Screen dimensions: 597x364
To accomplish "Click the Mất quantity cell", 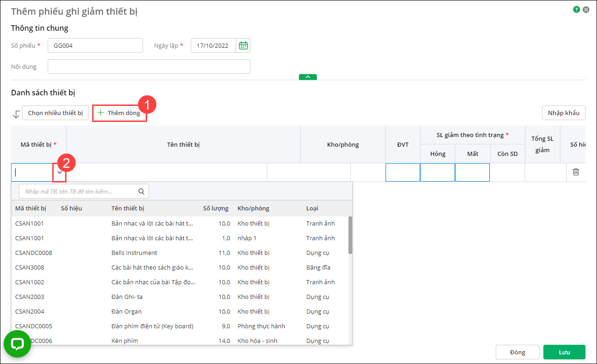I will [x=472, y=172].
